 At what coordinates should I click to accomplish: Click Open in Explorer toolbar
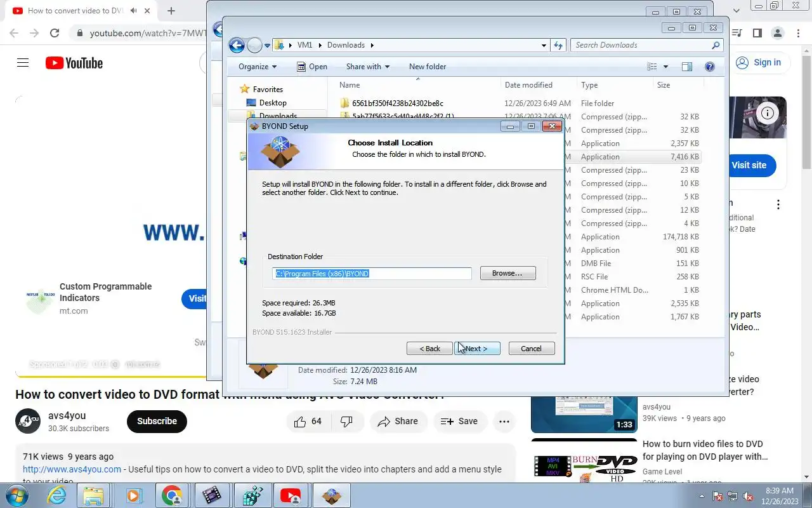coord(312,67)
